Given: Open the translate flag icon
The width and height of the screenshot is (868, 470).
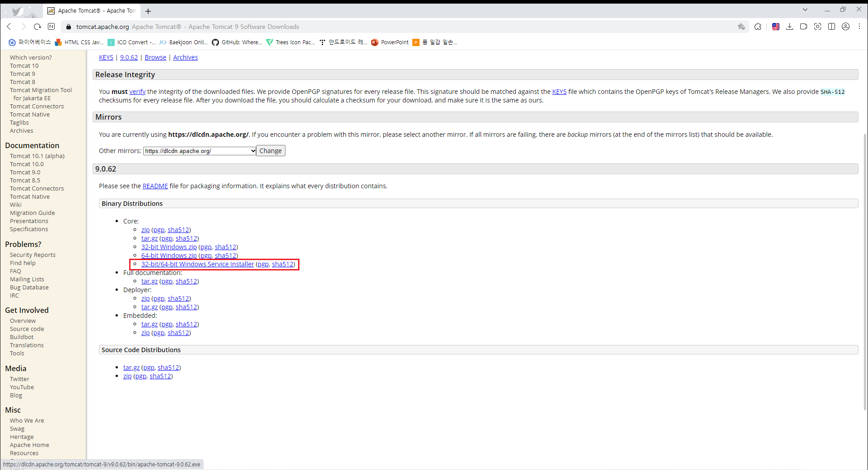Looking at the screenshot, I should coord(776,27).
